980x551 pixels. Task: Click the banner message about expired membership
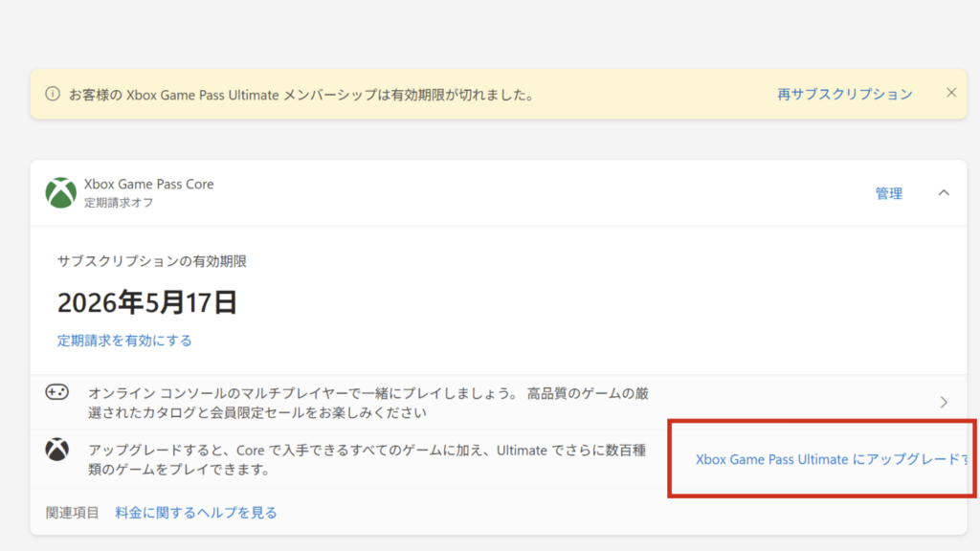301,95
